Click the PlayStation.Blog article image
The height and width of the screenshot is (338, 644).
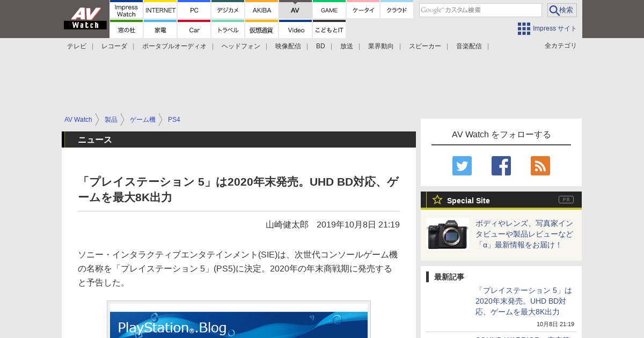point(239,321)
